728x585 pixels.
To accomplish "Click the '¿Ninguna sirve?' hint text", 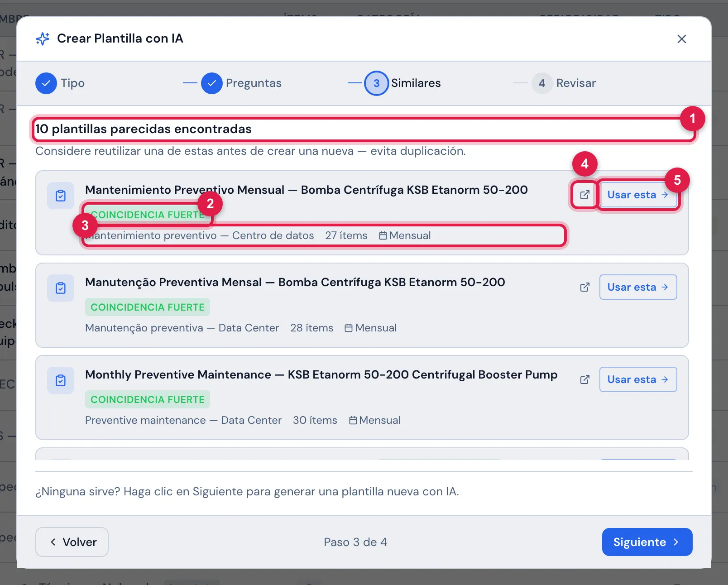I will tap(247, 492).
